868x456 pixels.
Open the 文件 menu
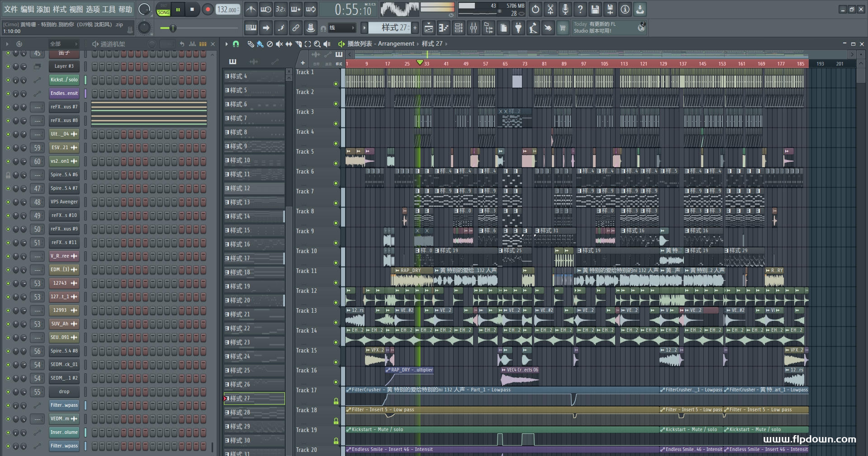(x=11, y=9)
